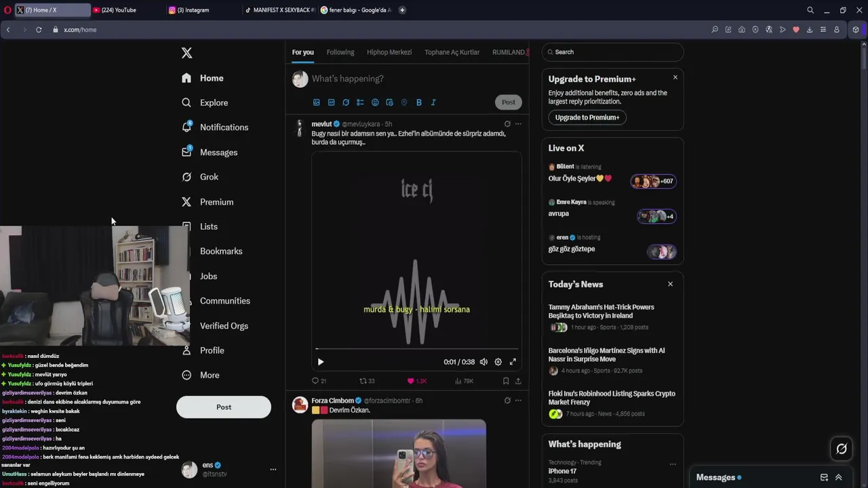868x488 pixels.
Task: Open a new browser tab
Action: click(402, 10)
